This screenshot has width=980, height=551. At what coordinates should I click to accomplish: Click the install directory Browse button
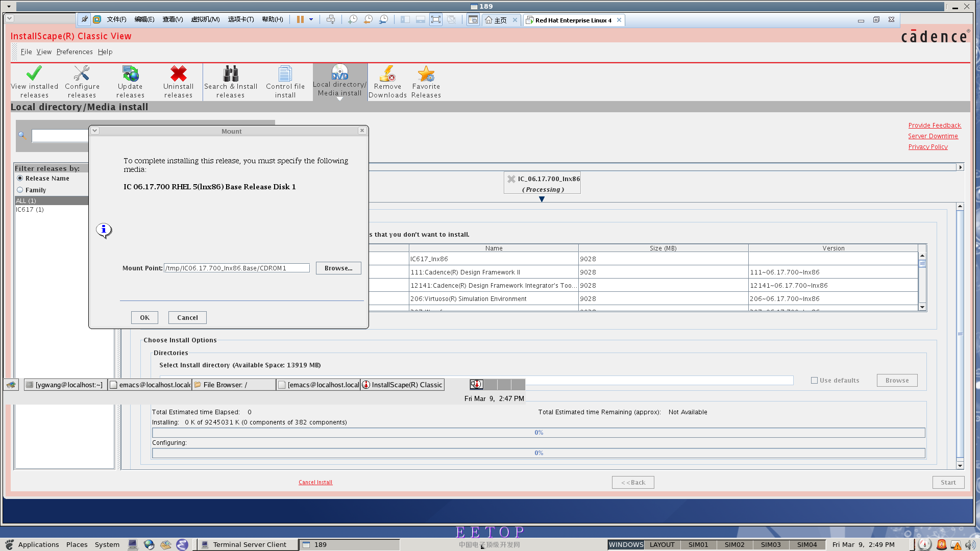click(x=897, y=380)
